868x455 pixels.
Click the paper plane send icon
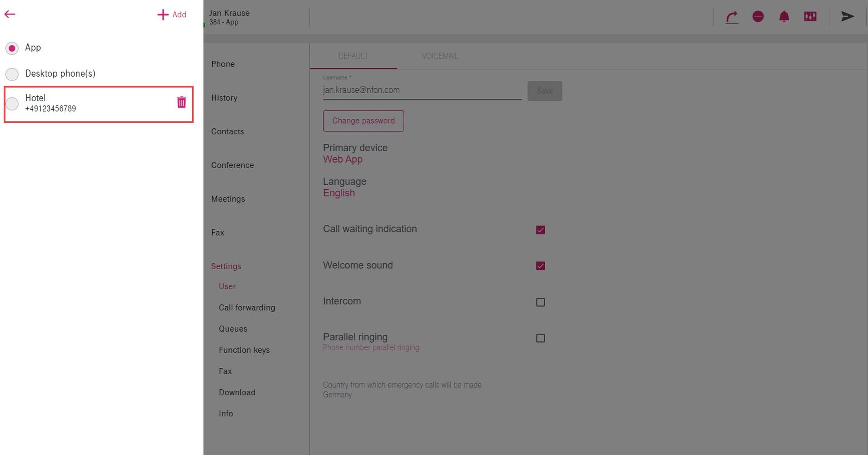tap(847, 17)
